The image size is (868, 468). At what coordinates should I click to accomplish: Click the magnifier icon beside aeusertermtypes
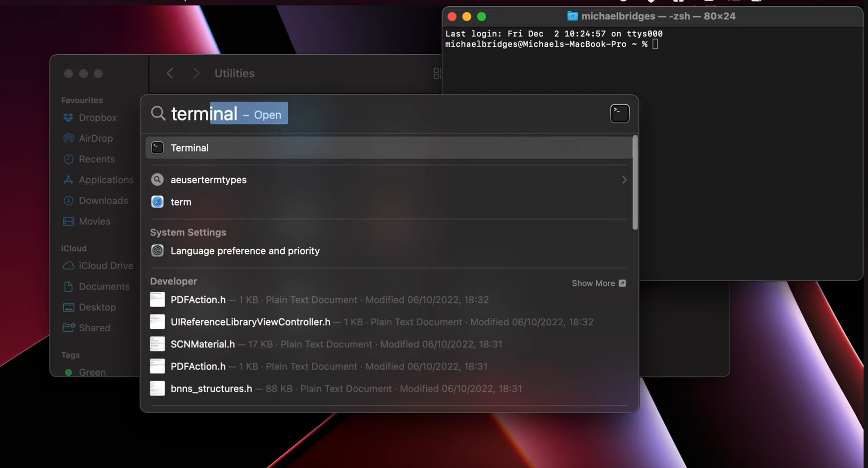157,180
